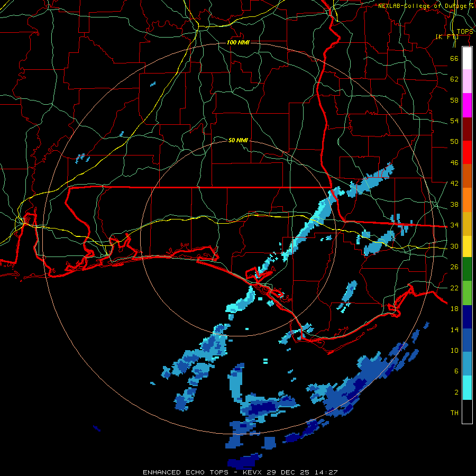
Task: Pick the yellow swatch in the legend
Action: coord(467,246)
